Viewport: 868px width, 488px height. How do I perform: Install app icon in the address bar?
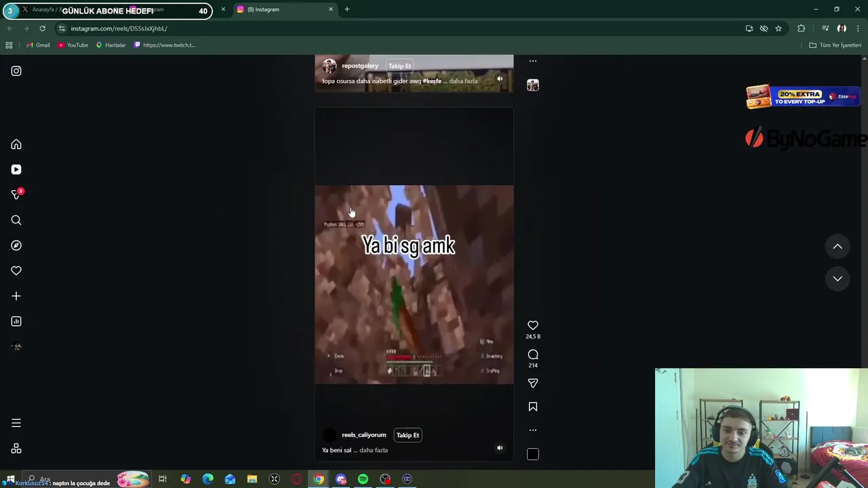point(749,28)
